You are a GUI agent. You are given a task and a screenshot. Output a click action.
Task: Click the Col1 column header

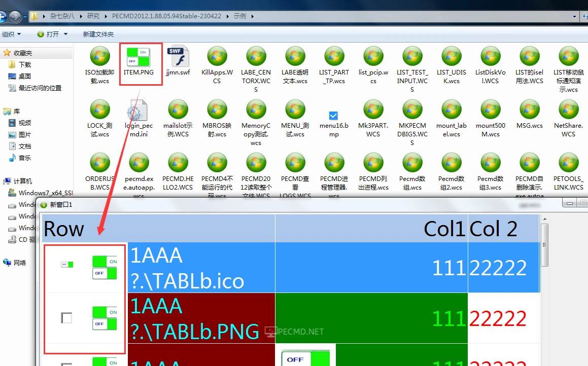click(372, 229)
